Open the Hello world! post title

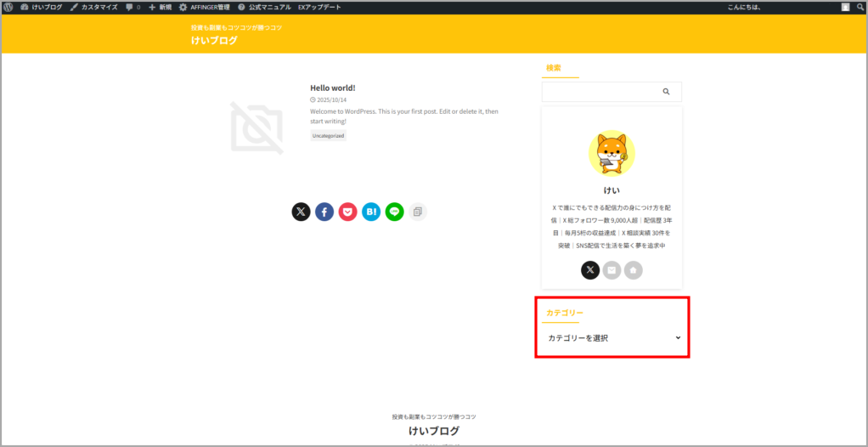[x=332, y=88]
